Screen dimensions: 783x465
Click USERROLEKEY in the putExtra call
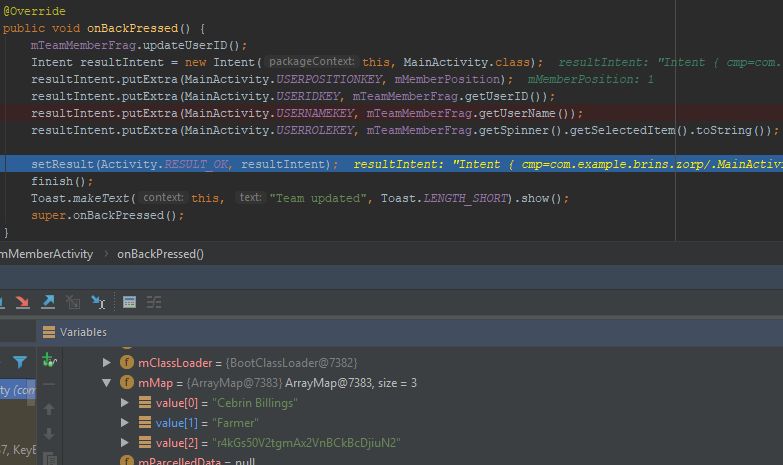315,130
